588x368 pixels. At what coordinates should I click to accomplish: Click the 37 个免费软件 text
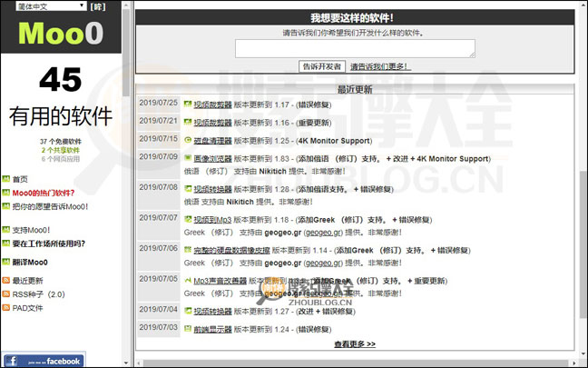(61, 142)
